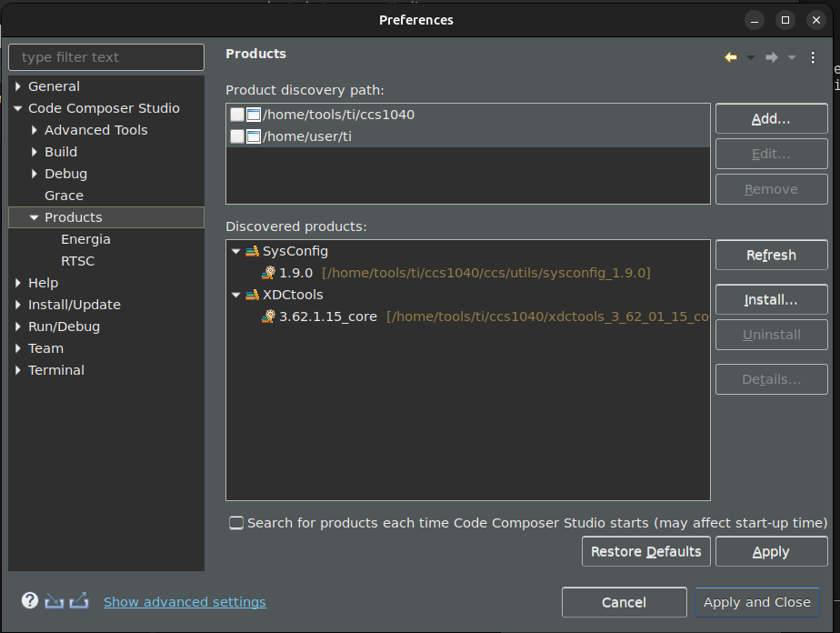The height and width of the screenshot is (633, 840).
Task: Check the /home/tools/ti/ccs1040 path checkbox
Action: coord(236,115)
